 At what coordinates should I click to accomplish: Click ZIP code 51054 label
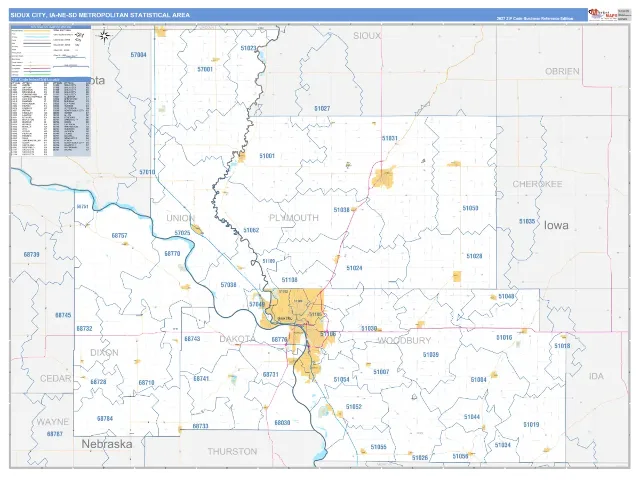tap(341, 380)
